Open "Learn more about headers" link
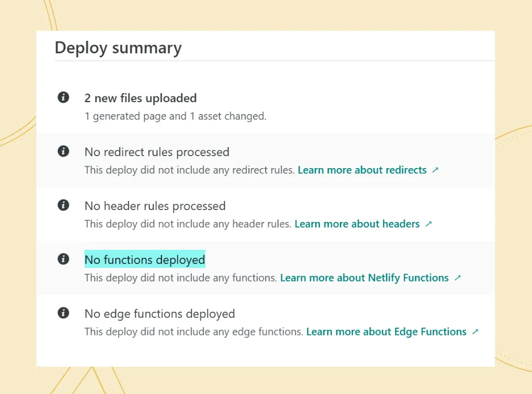 tap(357, 224)
